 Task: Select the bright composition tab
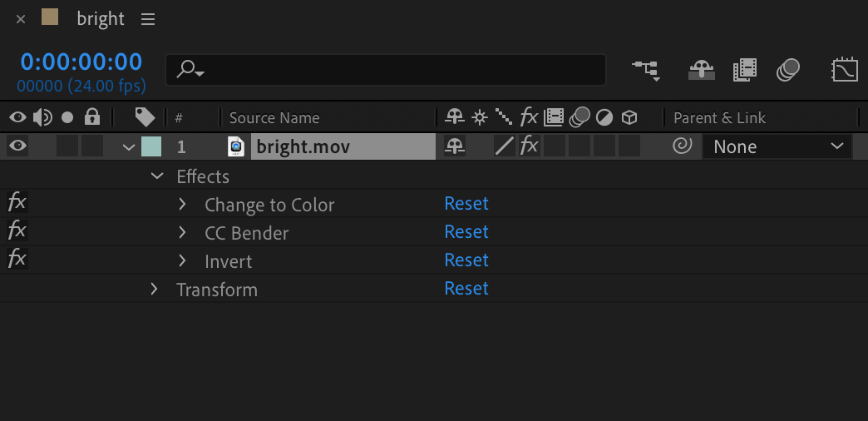[x=100, y=19]
